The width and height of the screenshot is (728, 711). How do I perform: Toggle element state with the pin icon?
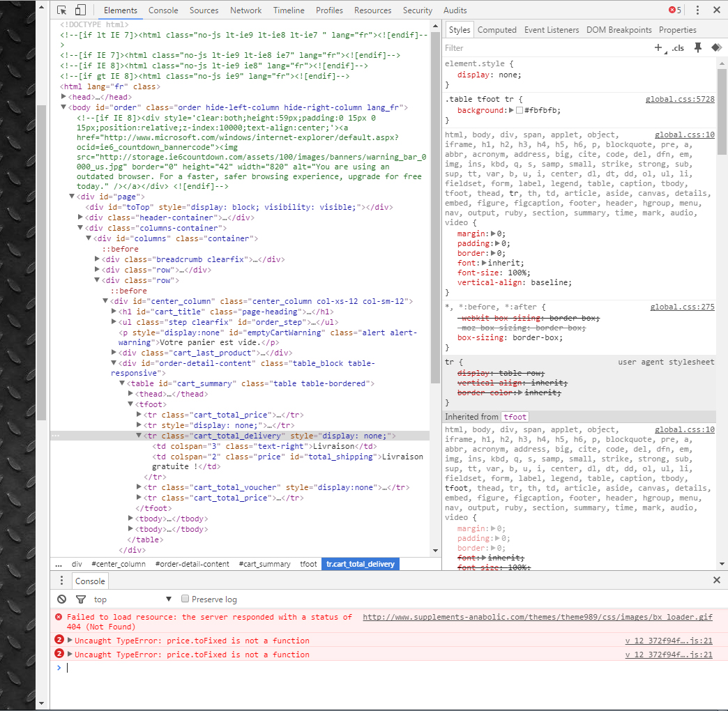tap(697, 48)
